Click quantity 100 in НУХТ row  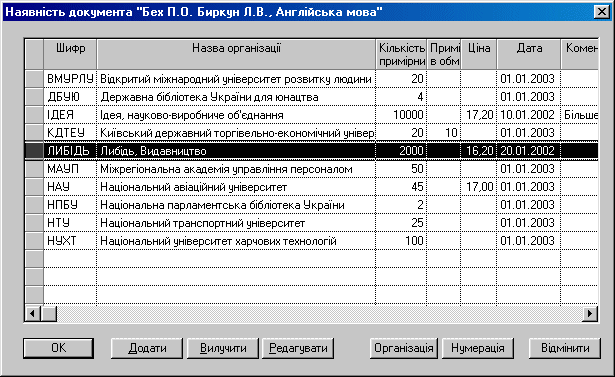[401, 241]
